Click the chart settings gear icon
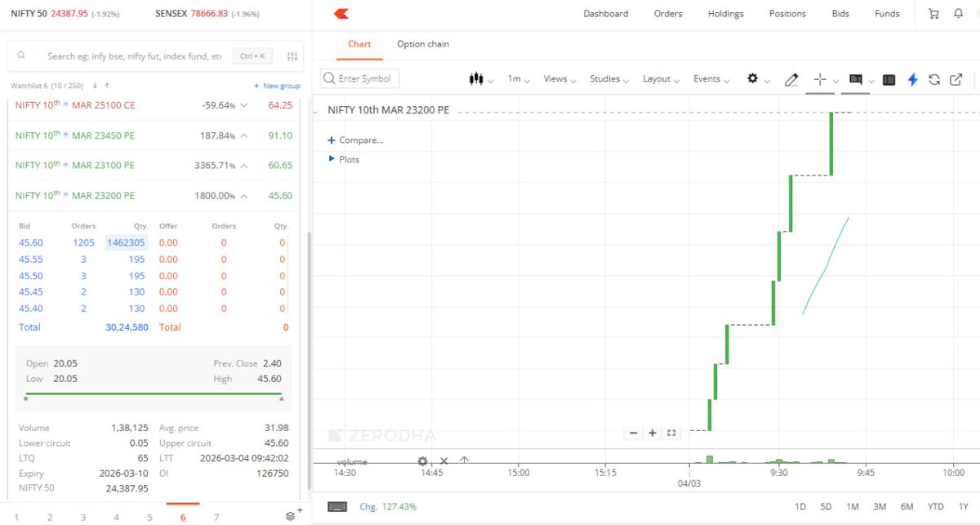 (x=753, y=78)
